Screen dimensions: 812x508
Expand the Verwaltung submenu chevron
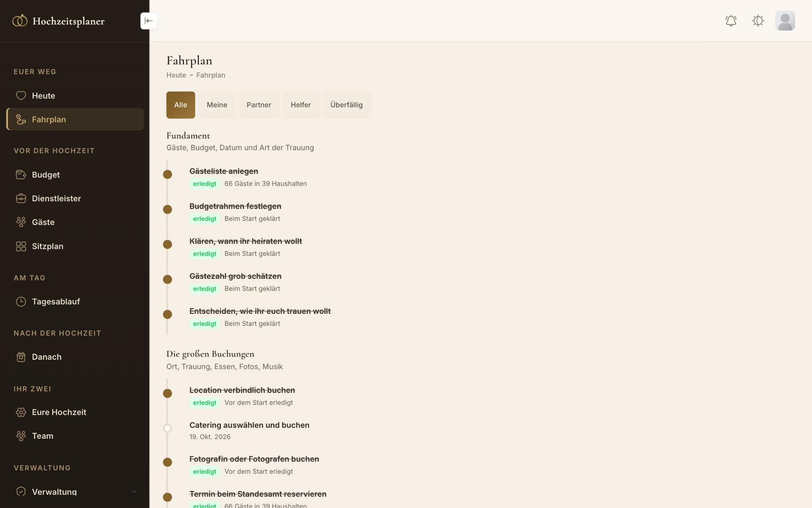pyautogui.click(x=134, y=491)
